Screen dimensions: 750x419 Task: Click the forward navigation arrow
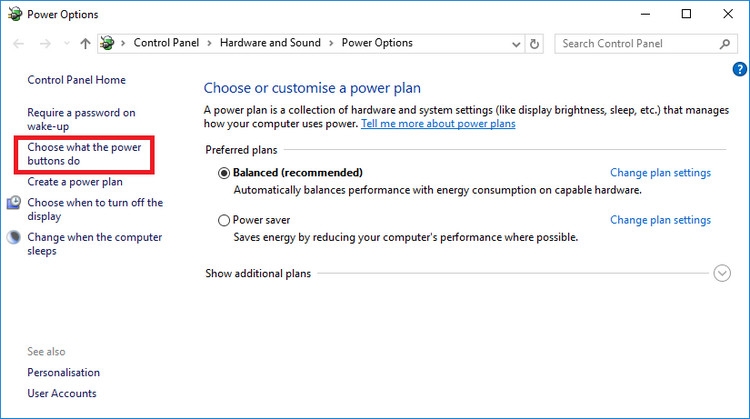pyautogui.click(x=44, y=44)
